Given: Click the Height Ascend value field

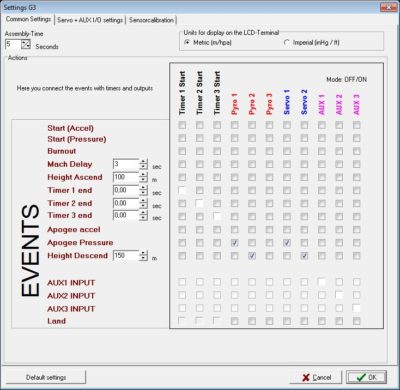Looking at the screenshot, I should click(x=126, y=177).
